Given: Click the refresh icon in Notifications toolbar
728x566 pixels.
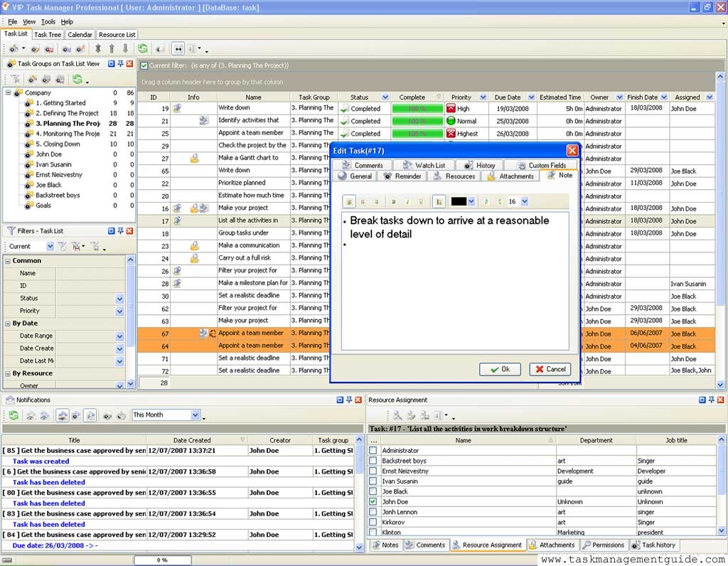Looking at the screenshot, I should 14,415.
